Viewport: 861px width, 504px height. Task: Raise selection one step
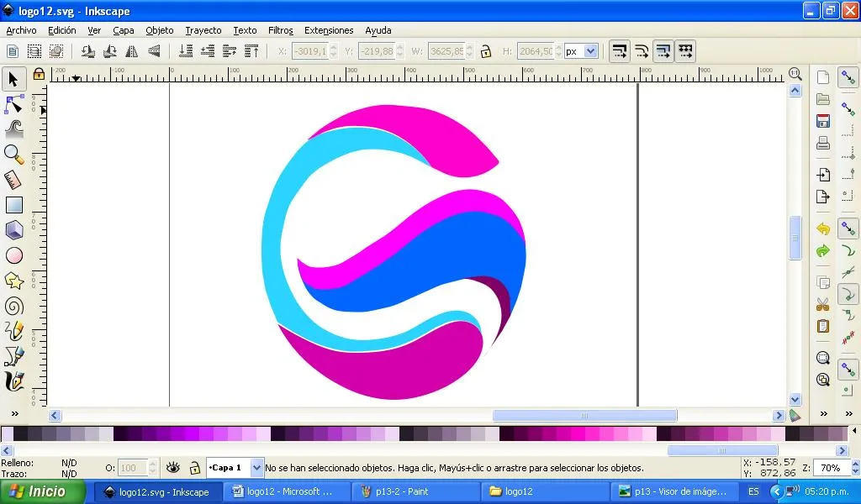tap(230, 51)
